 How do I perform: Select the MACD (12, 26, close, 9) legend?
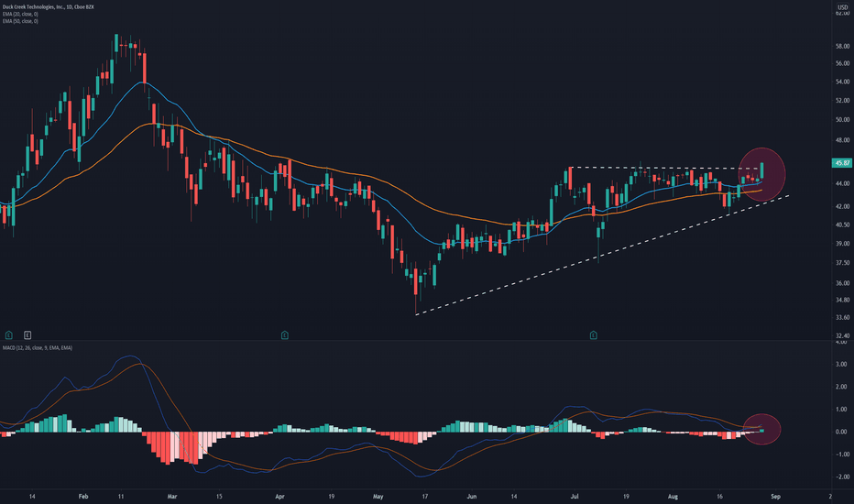pyautogui.click(x=37, y=347)
